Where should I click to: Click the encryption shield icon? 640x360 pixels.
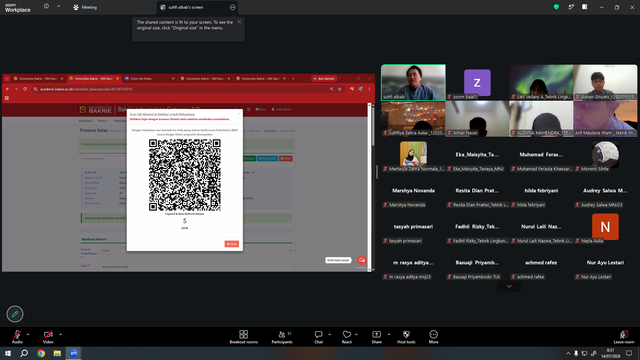[556, 7]
